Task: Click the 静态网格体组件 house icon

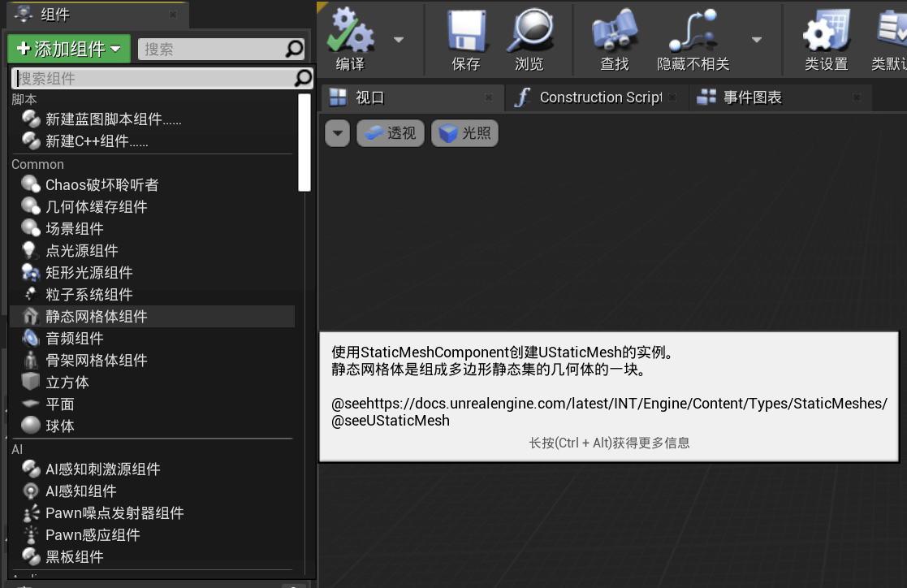Action: [x=30, y=316]
